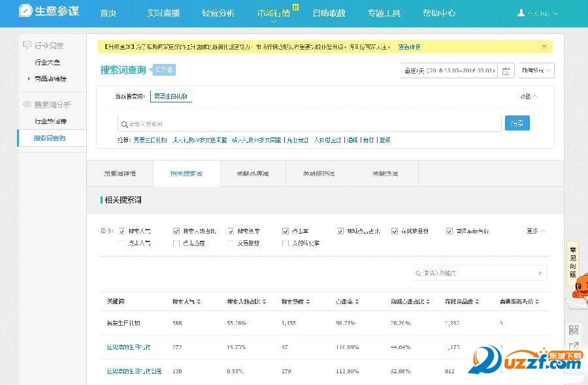
Task: Uncheck the 搜索人数占比 indicator
Action: click(x=176, y=231)
